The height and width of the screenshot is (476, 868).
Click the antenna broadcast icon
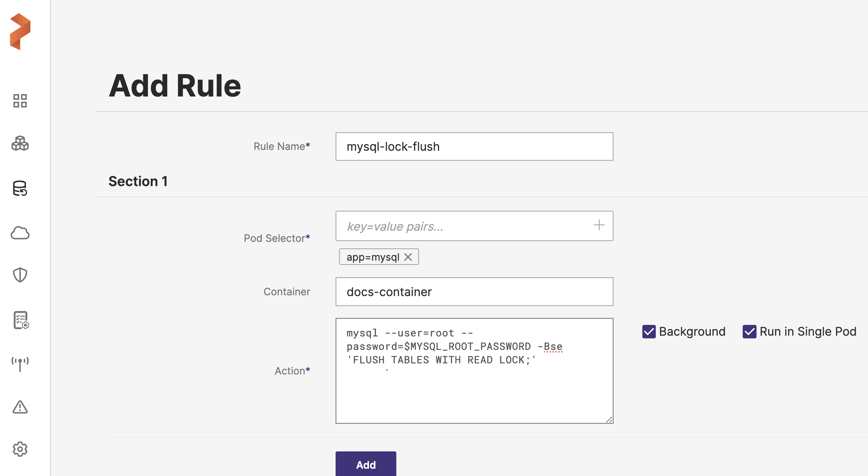tap(20, 364)
